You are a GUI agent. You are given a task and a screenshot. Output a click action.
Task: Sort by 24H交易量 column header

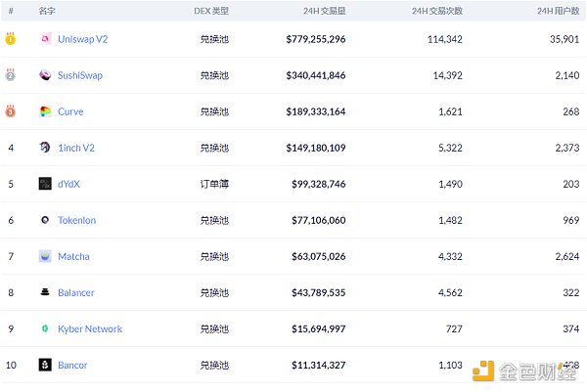tap(324, 10)
